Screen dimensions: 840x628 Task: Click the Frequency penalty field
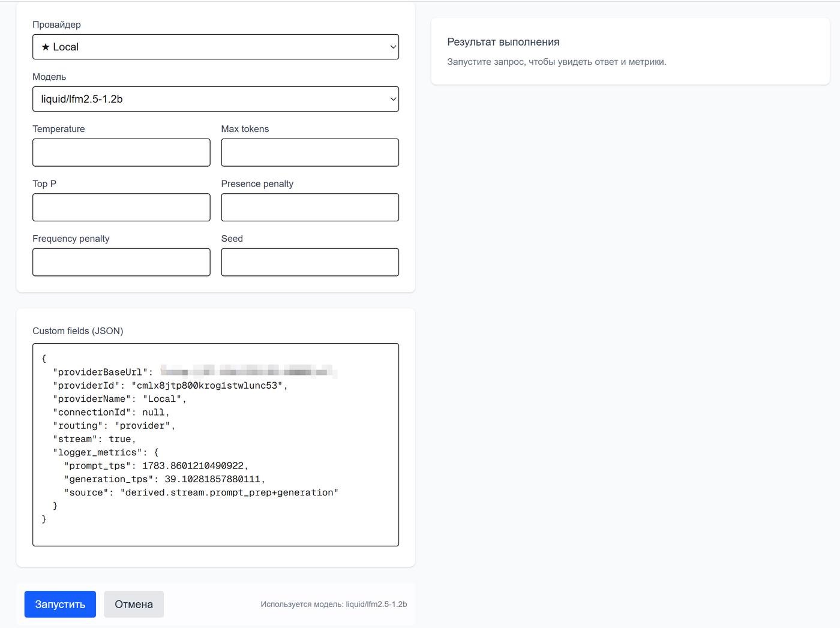point(121,262)
